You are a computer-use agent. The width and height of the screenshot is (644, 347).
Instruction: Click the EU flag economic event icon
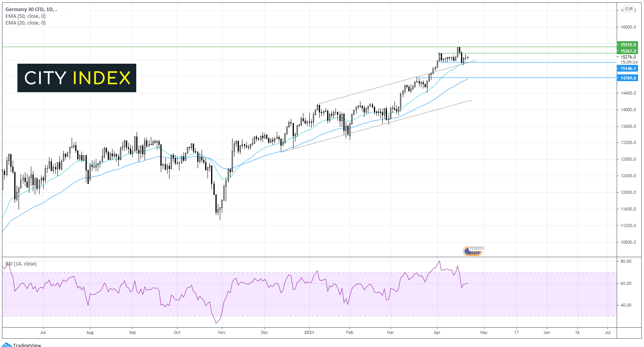coord(469,251)
